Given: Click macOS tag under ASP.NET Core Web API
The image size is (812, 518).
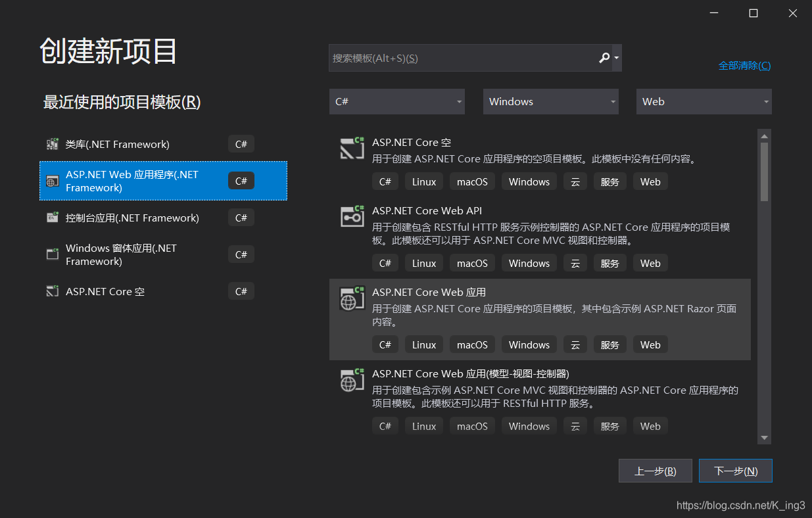Looking at the screenshot, I should click(x=473, y=263).
